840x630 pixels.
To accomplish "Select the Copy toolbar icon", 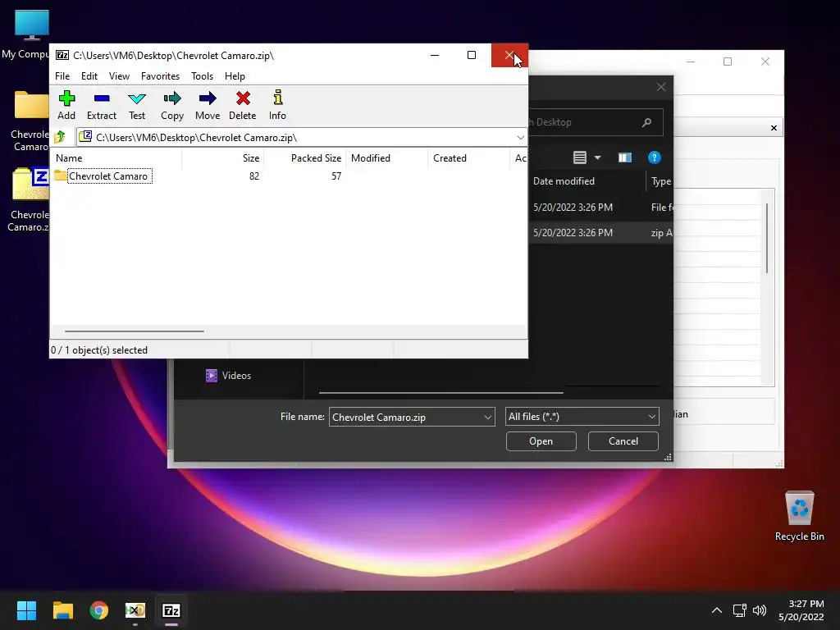I will click(172, 105).
